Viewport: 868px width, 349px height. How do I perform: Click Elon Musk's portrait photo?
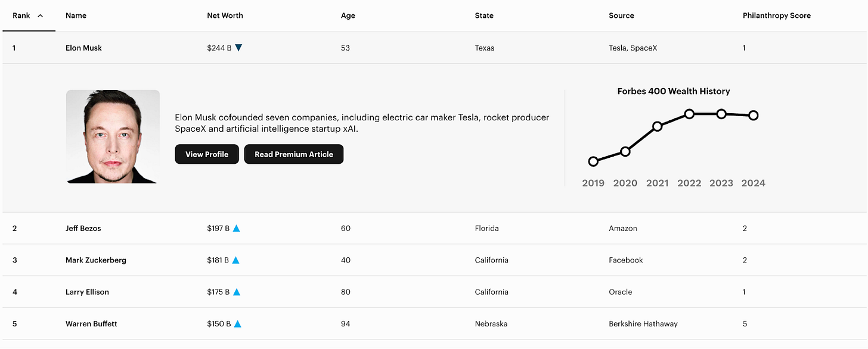(113, 136)
